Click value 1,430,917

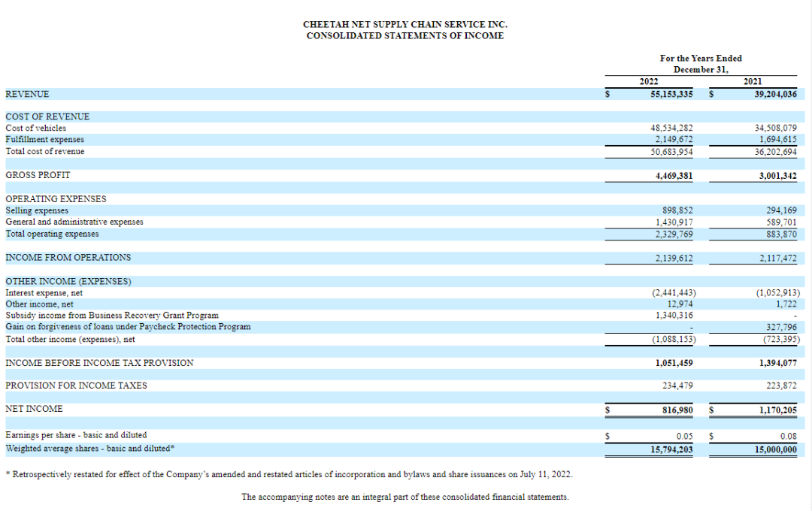tap(674, 222)
